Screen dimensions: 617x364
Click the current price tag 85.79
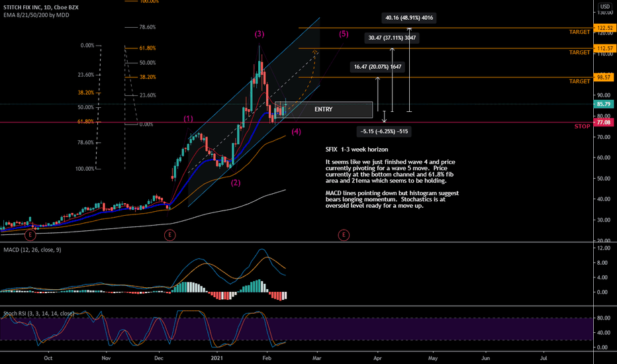[604, 105]
